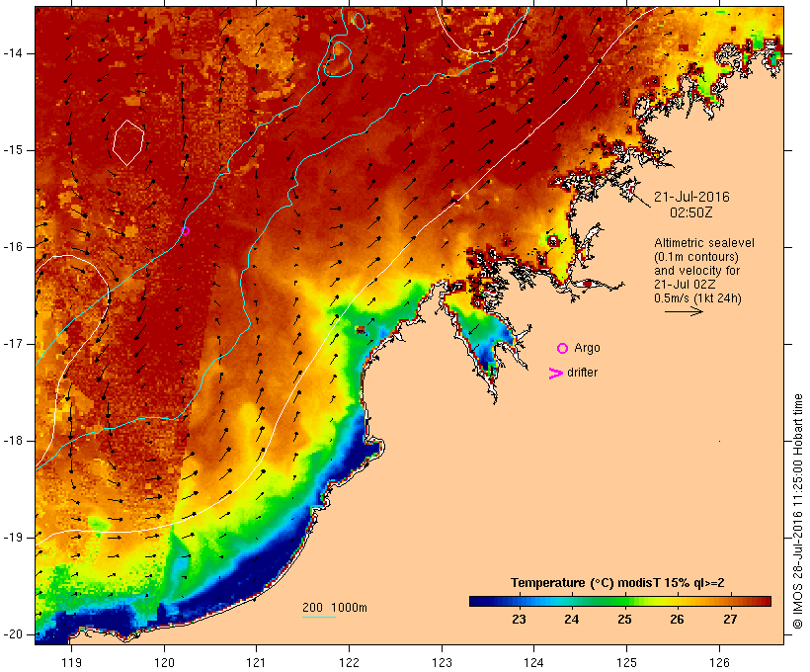Click the magenta Argo circle in the legend

tap(563, 349)
